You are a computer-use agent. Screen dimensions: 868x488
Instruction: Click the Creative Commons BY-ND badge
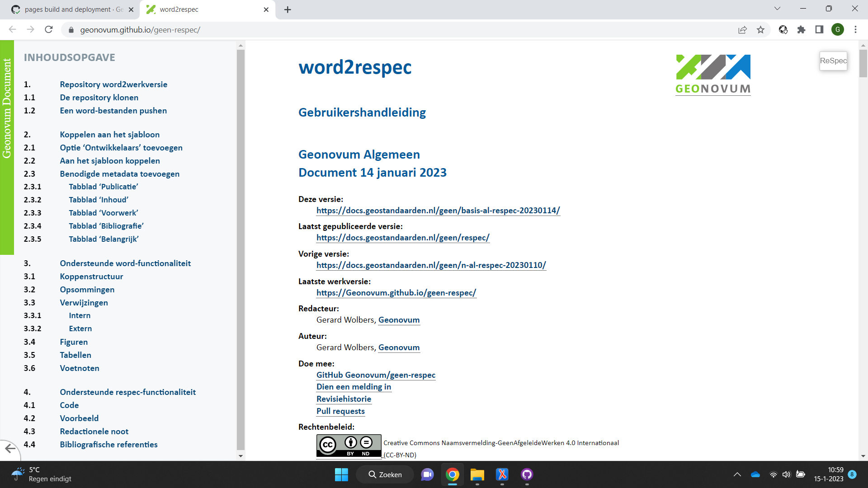click(x=349, y=446)
